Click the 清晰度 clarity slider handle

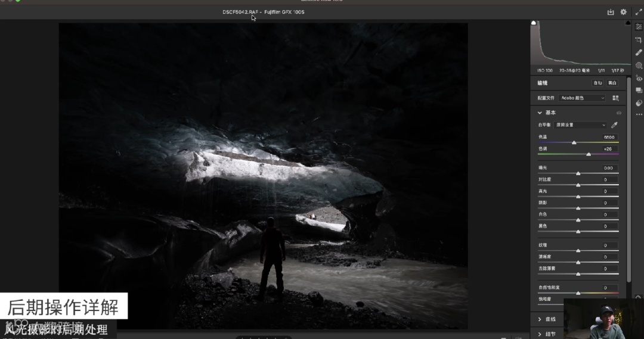click(x=578, y=262)
